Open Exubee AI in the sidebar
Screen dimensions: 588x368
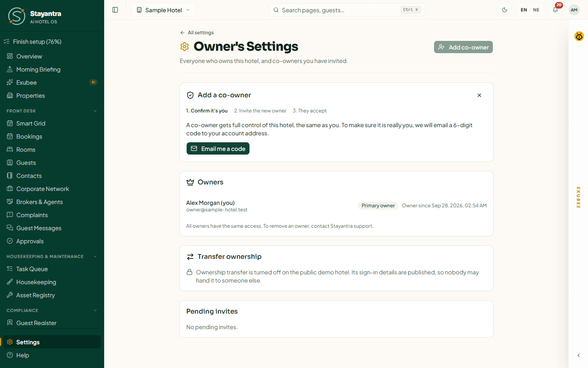(x=52, y=83)
